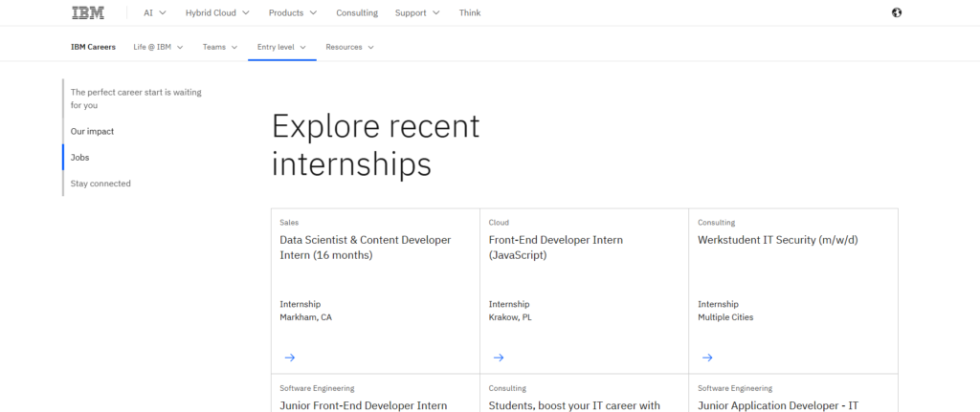This screenshot has width=980, height=412.
Task: Click arrow icon on Data Scientist card
Action: [289, 358]
